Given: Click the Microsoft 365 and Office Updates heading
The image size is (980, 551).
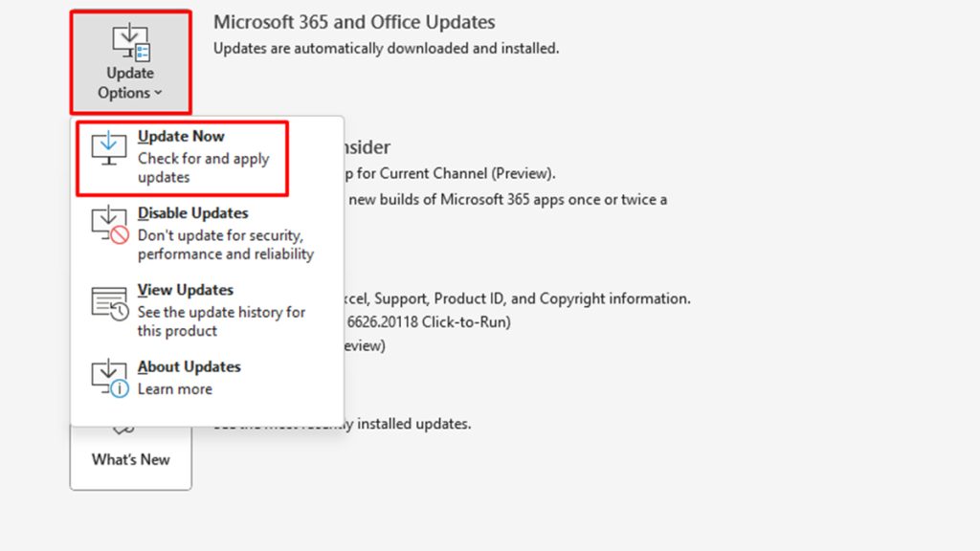Looking at the screenshot, I should (354, 21).
